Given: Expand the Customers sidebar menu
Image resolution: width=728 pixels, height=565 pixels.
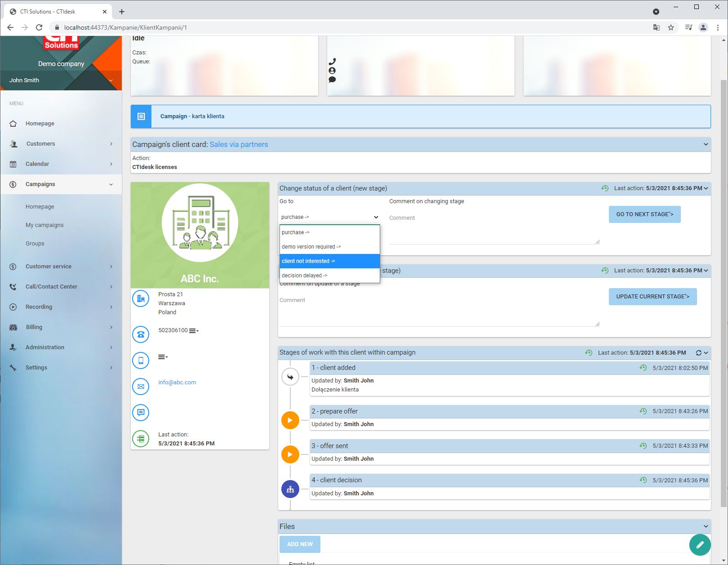Looking at the screenshot, I should pyautogui.click(x=61, y=144).
